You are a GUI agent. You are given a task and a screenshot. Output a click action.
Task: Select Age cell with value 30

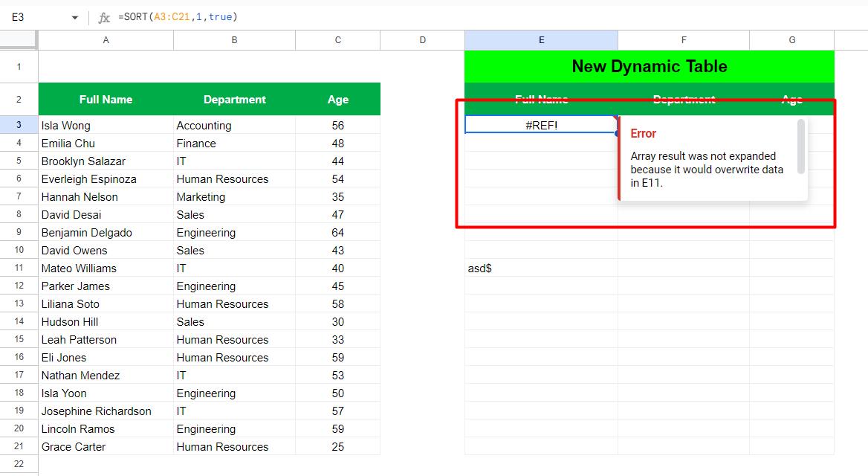337,322
